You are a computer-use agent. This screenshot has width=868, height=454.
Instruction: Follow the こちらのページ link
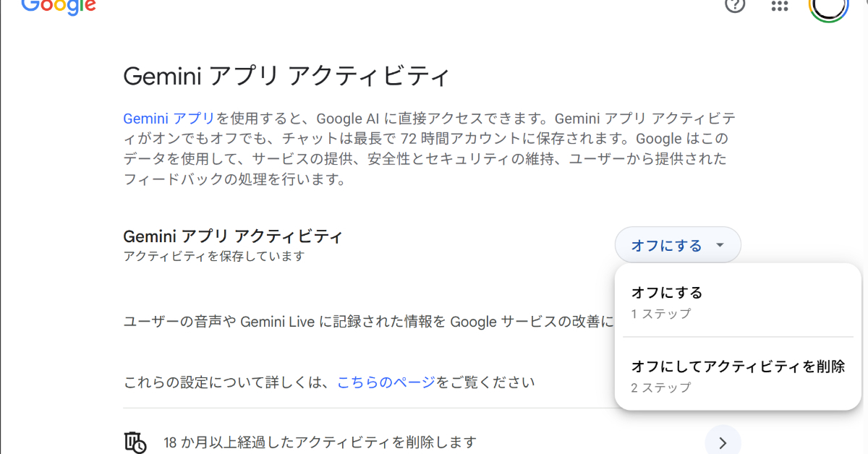point(386,382)
